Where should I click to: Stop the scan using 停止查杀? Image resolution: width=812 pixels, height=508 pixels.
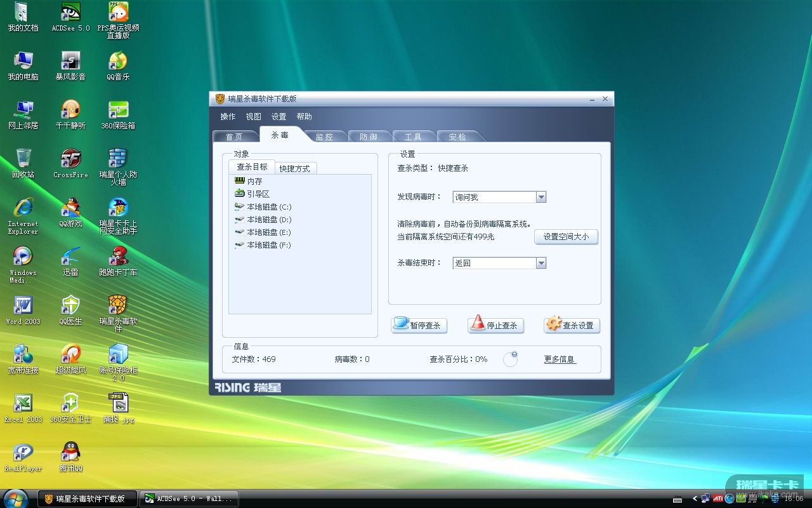click(496, 324)
